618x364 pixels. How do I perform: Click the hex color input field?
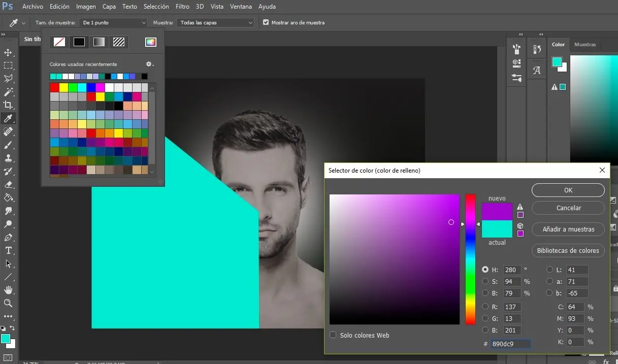coord(510,344)
